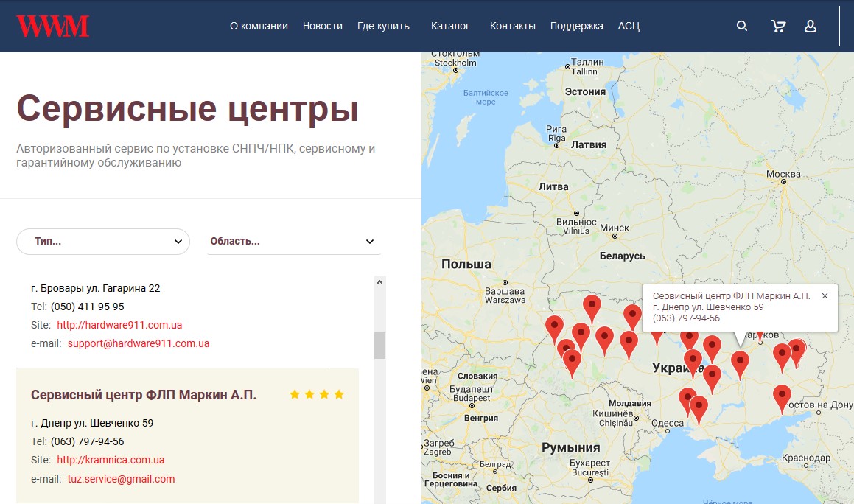
Task: Click the Сервисные центры page heading
Action: [x=188, y=108]
